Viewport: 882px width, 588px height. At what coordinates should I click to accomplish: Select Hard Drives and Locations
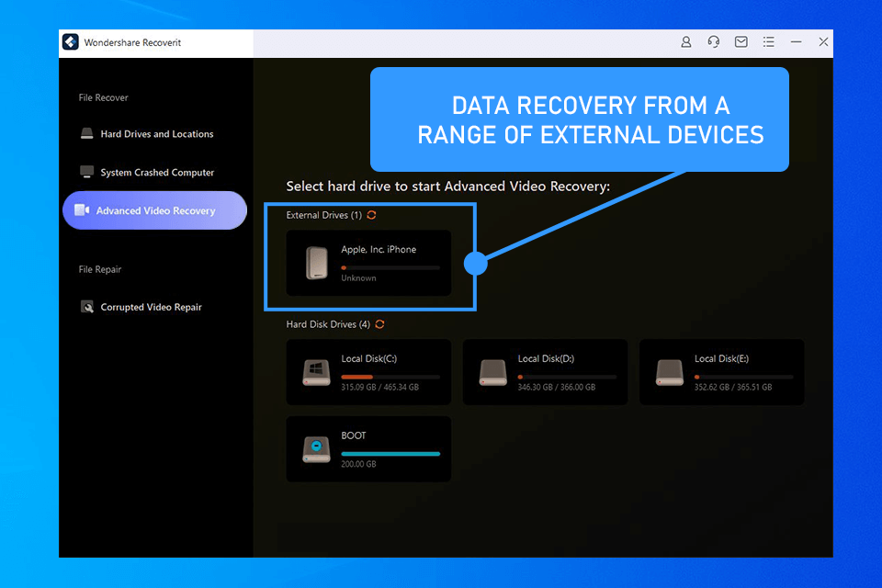154,134
